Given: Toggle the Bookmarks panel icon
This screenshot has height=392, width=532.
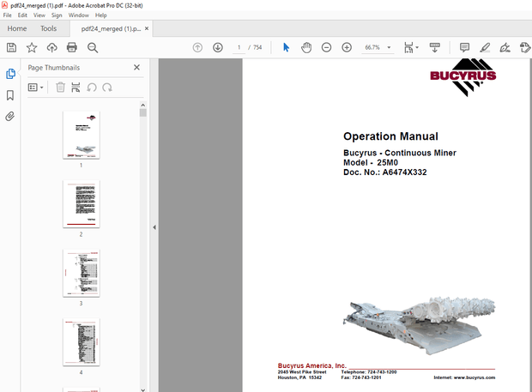Looking at the screenshot, I should coord(10,95).
